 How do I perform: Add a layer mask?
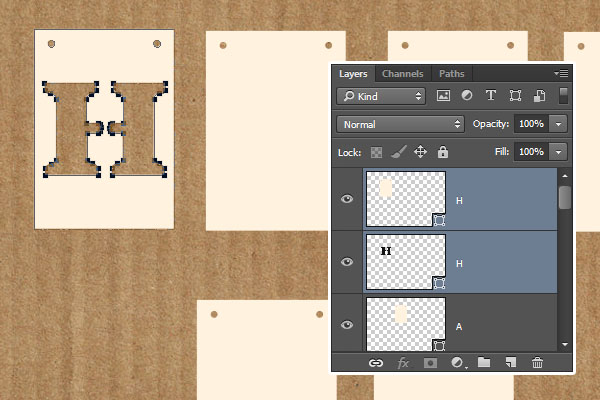[430, 363]
